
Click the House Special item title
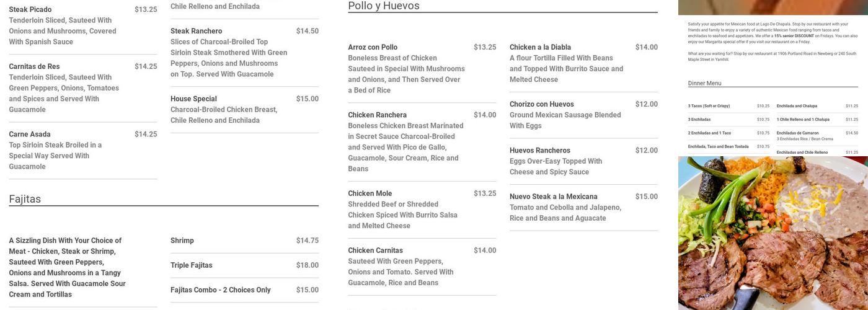[x=193, y=99]
